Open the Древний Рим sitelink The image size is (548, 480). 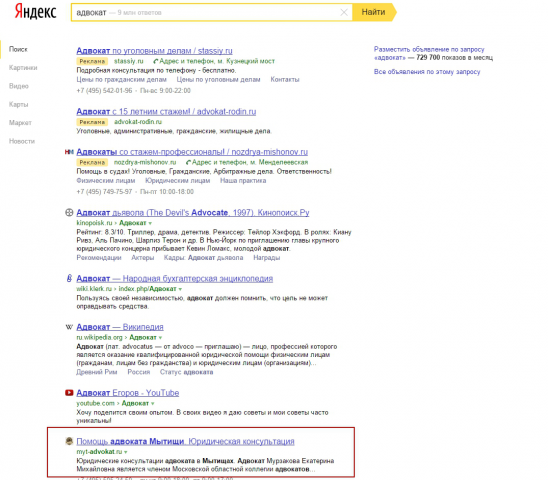click(96, 372)
